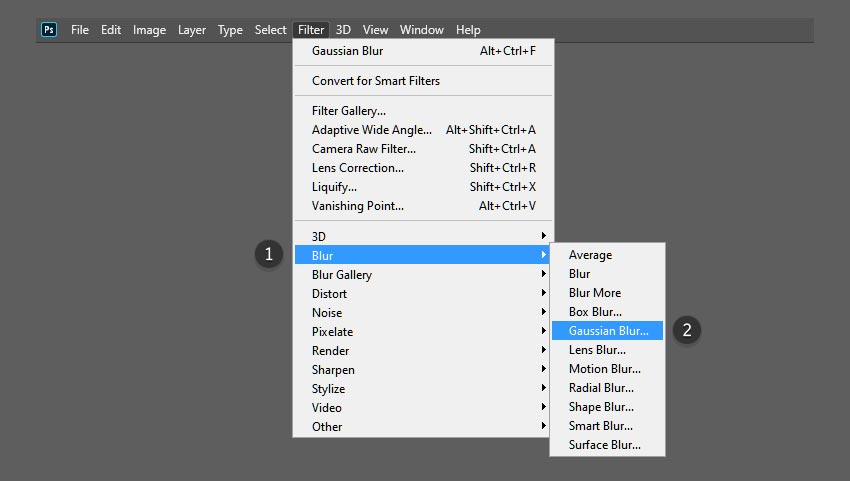Expand the Blur Gallery submenu
This screenshot has height=481, width=850.
point(342,275)
